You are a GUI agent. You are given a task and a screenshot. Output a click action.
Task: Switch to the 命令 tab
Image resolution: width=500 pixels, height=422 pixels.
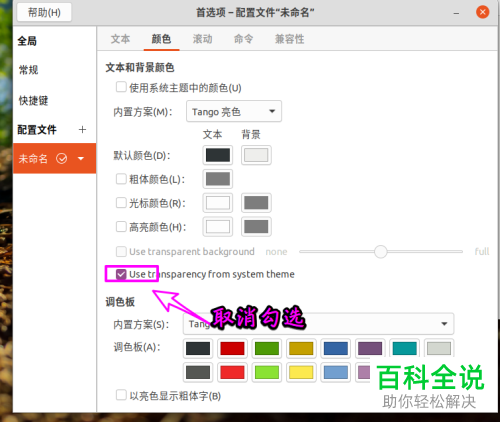(x=243, y=39)
